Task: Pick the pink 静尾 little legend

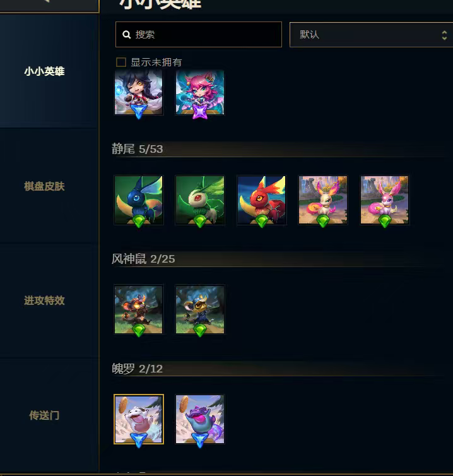Action: click(384, 200)
